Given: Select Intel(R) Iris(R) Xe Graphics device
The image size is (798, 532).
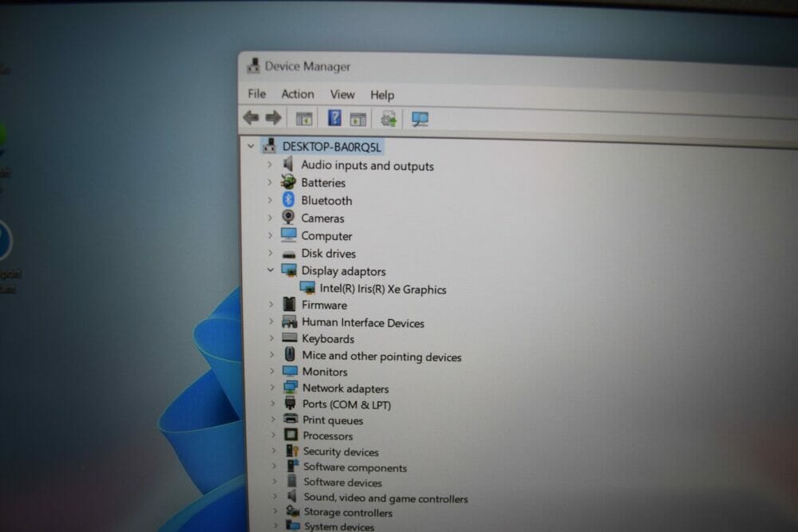Looking at the screenshot, I should click(x=383, y=289).
